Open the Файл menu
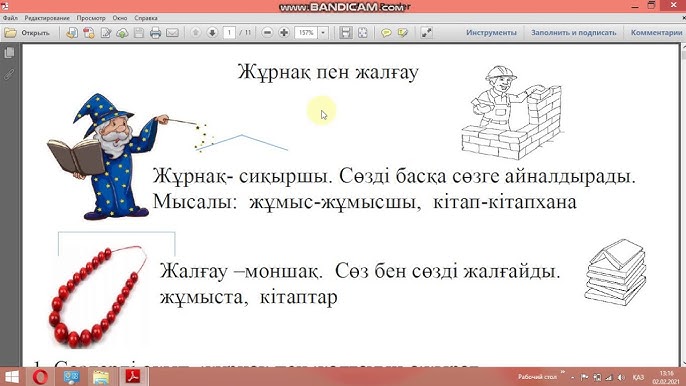This screenshot has width=686, height=386. 10,18
